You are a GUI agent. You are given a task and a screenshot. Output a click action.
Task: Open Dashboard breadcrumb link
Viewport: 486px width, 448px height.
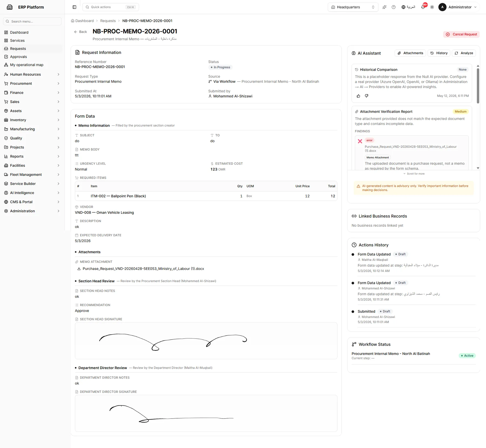(85, 21)
